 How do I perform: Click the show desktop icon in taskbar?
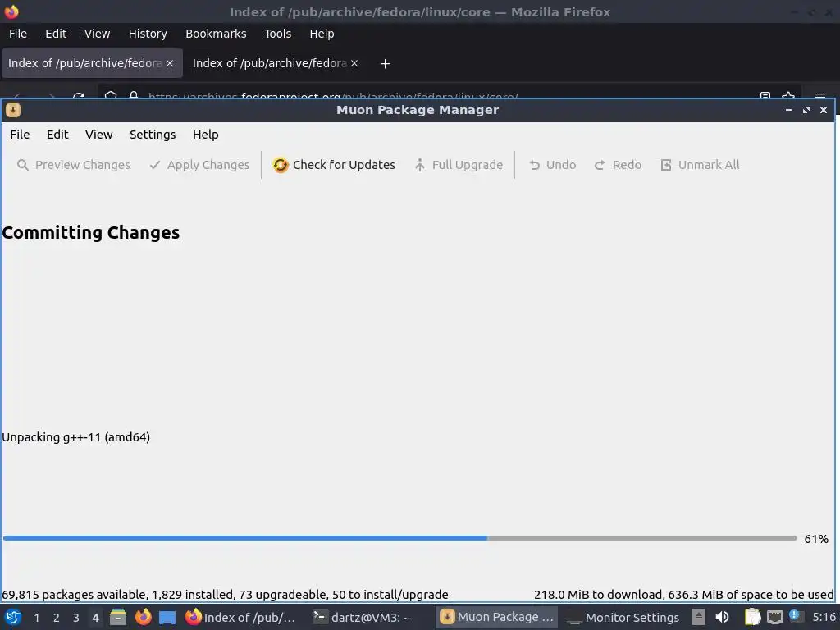[167, 618]
